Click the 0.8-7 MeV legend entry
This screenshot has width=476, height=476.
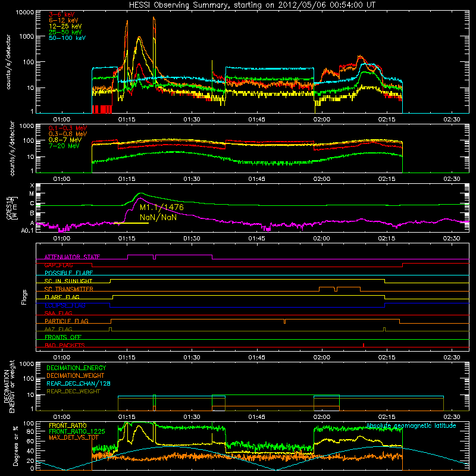[65, 140]
